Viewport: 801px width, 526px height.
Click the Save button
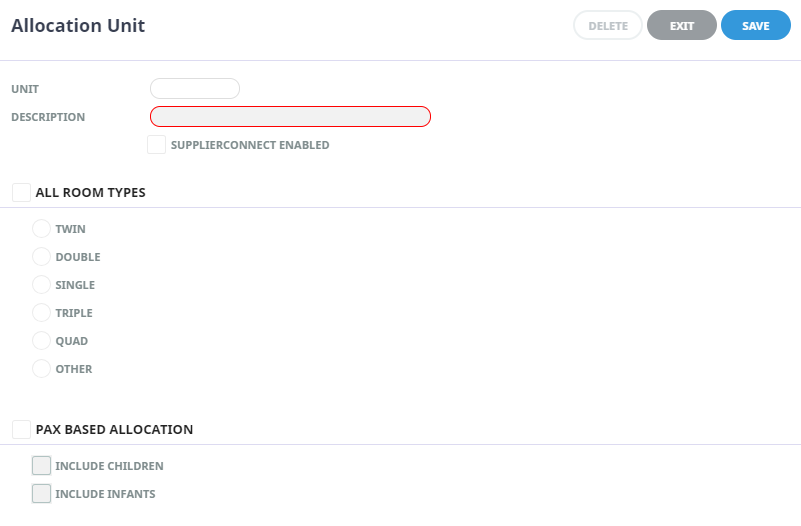pyautogui.click(x=755, y=26)
